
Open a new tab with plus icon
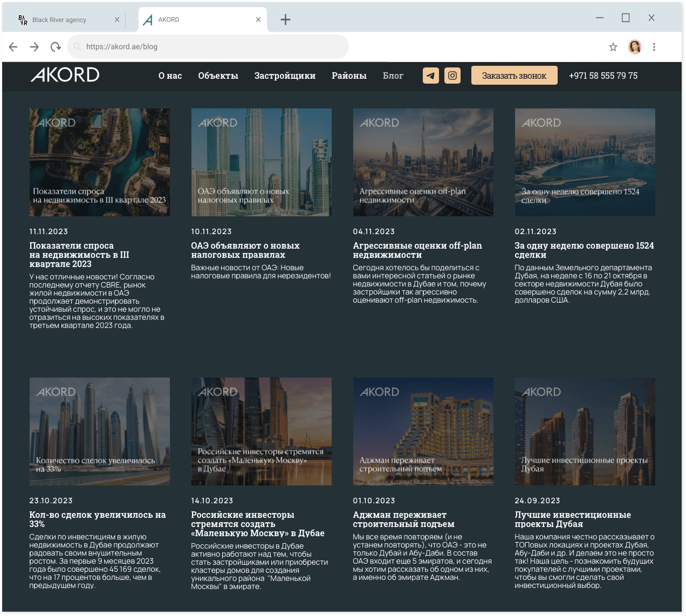(x=286, y=20)
